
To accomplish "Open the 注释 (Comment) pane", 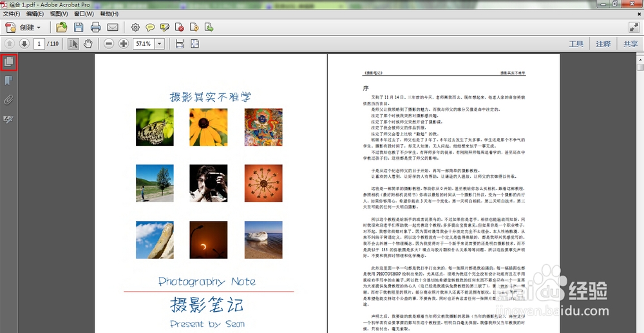I will pos(603,44).
